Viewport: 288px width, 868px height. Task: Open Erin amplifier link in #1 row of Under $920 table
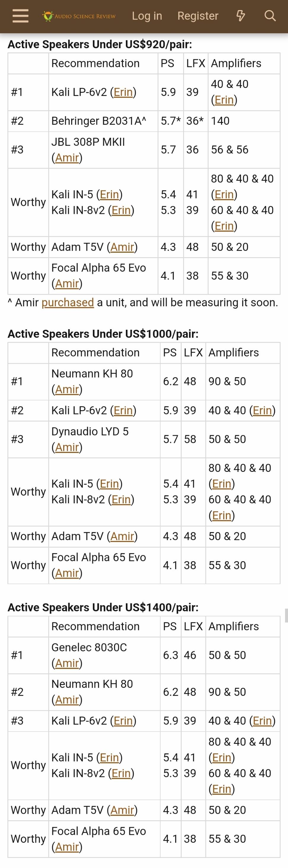click(x=224, y=100)
